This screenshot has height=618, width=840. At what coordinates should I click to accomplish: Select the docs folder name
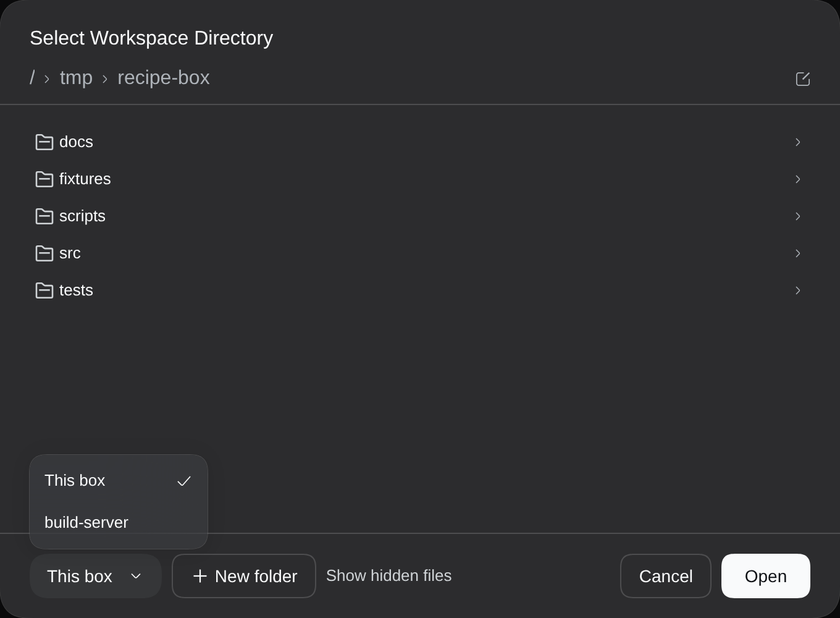coord(76,142)
